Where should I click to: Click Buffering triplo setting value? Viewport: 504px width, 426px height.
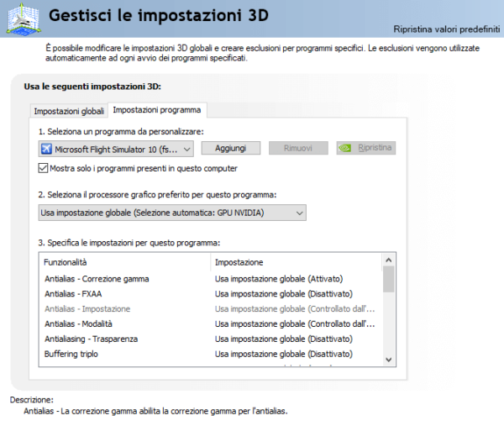point(284,354)
